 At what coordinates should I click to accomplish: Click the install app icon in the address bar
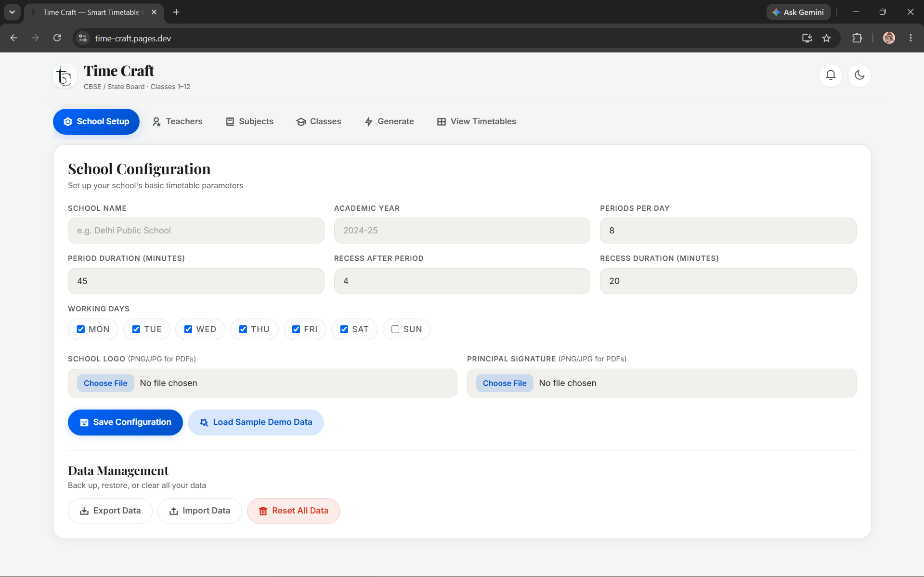[x=807, y=38]
